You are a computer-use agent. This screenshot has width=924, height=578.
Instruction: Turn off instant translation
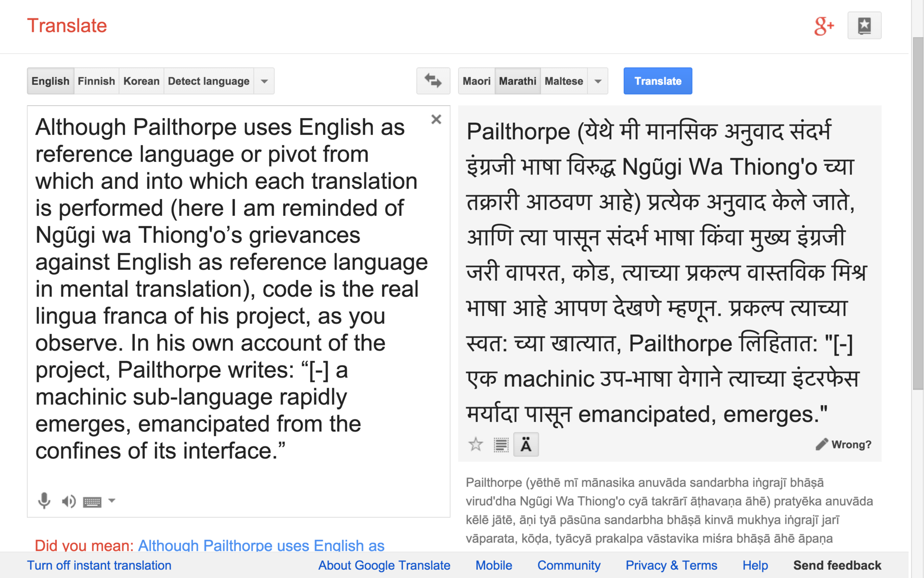pyautogui.click(x=99, y=565)
